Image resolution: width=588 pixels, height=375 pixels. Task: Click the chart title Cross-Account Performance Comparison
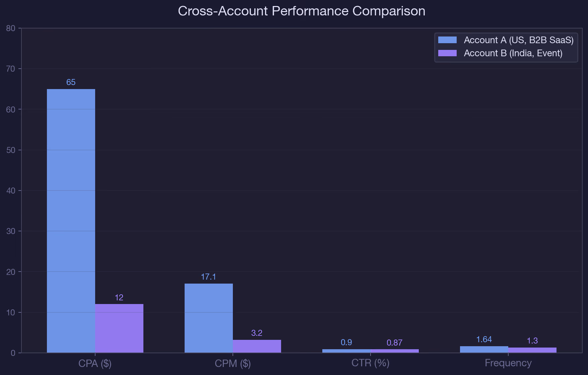coord(302,11)
